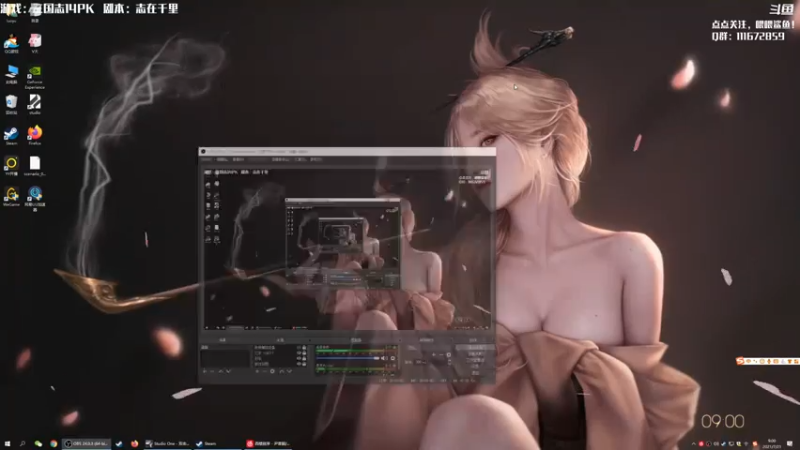Open taskbar search magnifier

(22, 444)
